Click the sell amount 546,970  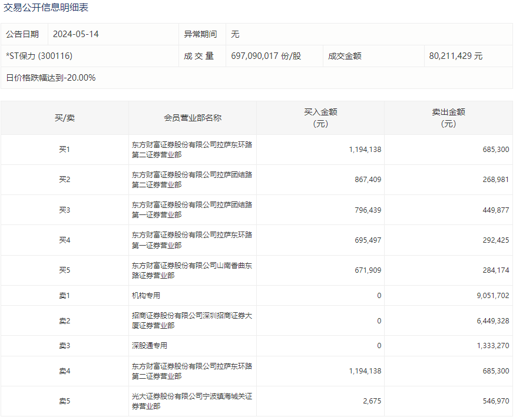(x=496, y=401)
